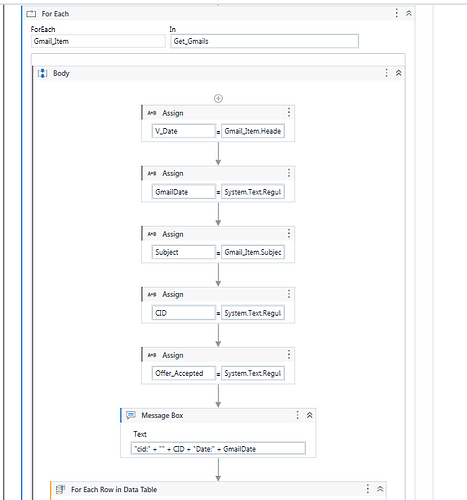Open options of CID Assign activity
The width and height of the screenshot is (467, 500).
point(289,294)
